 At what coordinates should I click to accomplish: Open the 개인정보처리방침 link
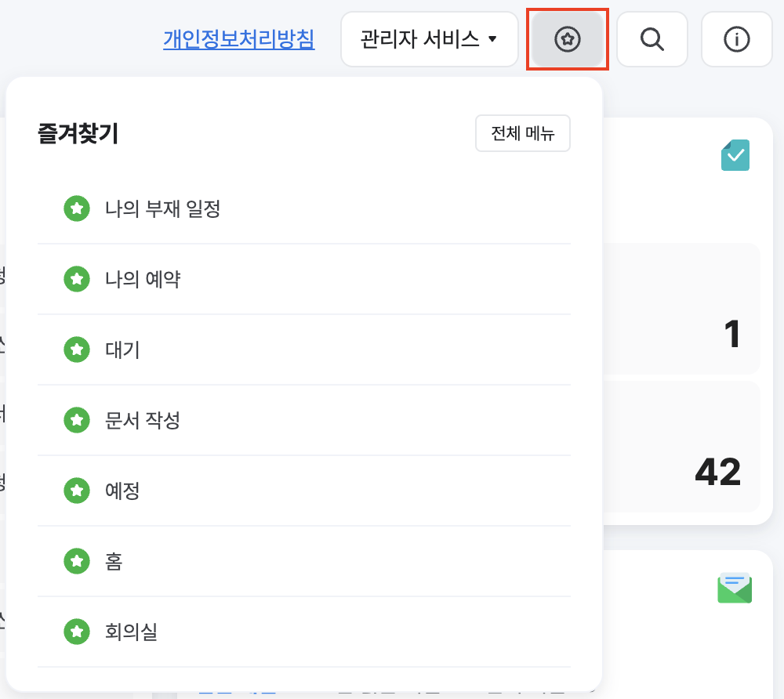(x=239, y=39)
